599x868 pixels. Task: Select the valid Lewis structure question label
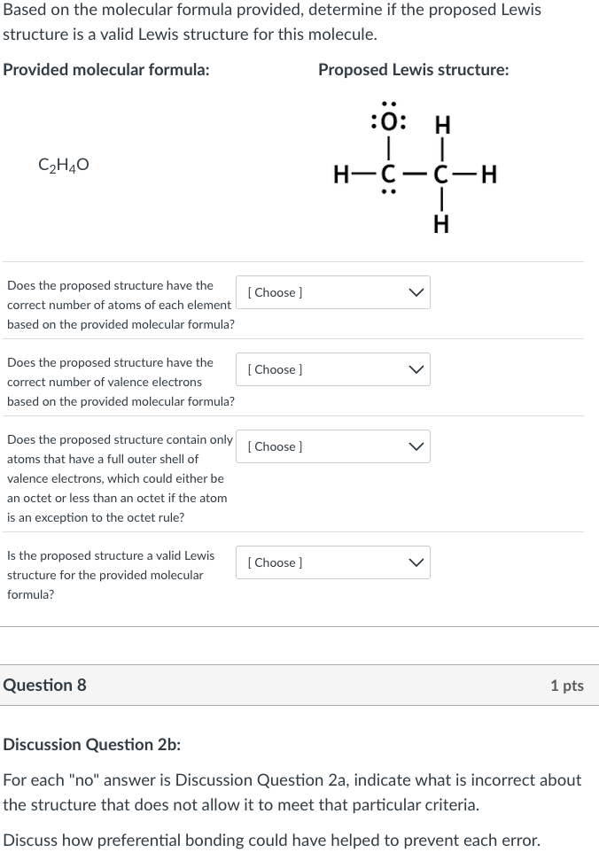pyautogui.click(x=112, y=575)
